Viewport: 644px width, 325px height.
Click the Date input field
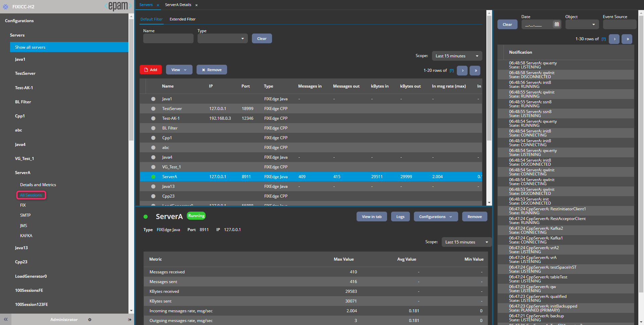click(537, 24)
